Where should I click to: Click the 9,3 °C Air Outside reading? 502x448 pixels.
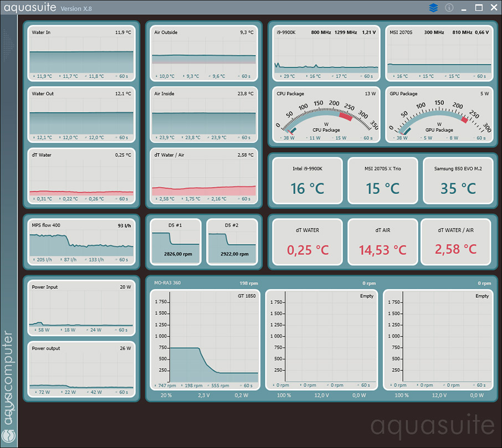tap(247, 32)
